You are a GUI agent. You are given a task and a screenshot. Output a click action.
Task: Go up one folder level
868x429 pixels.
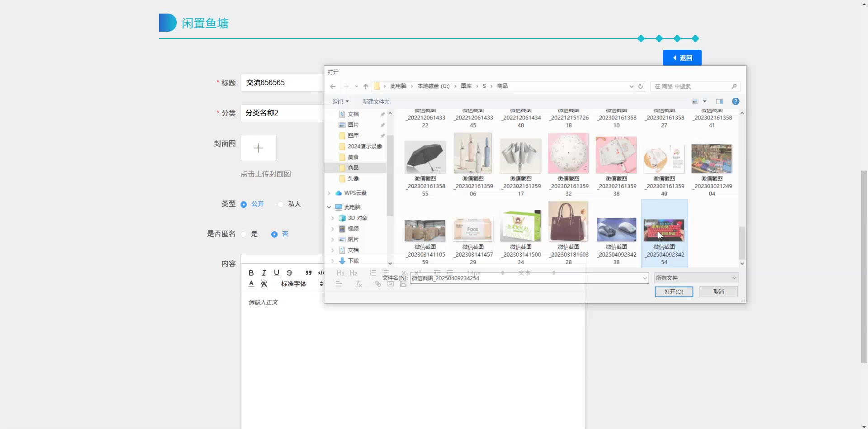tap(366, 86)
